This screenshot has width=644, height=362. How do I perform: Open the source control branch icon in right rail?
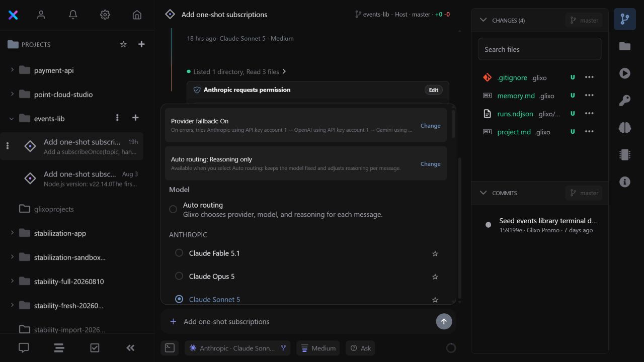pos(625,19)
